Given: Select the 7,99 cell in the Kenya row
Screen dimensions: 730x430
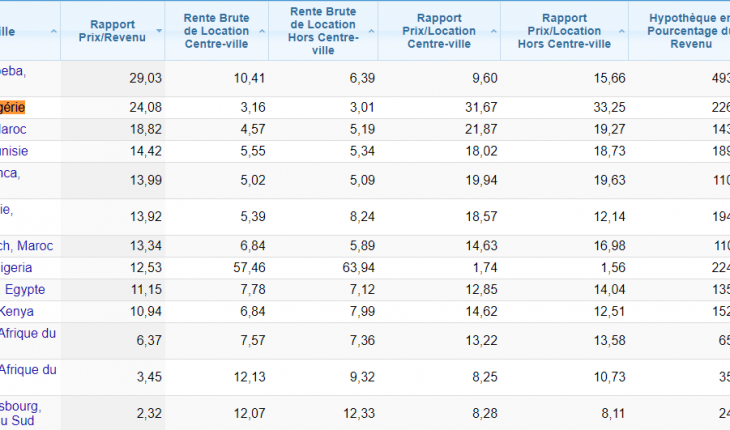Looking at the screenshot, I should pos(362,311).
